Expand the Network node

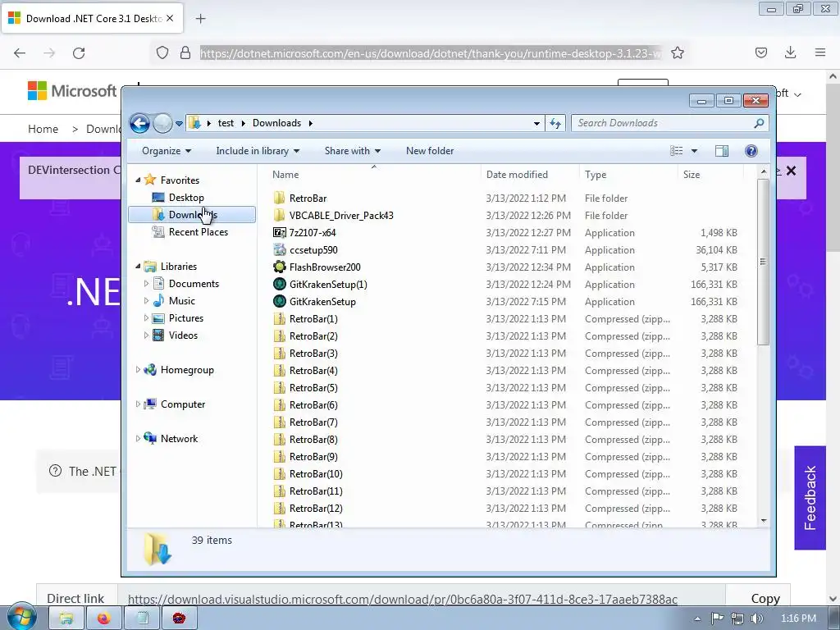tap(138, 438)
